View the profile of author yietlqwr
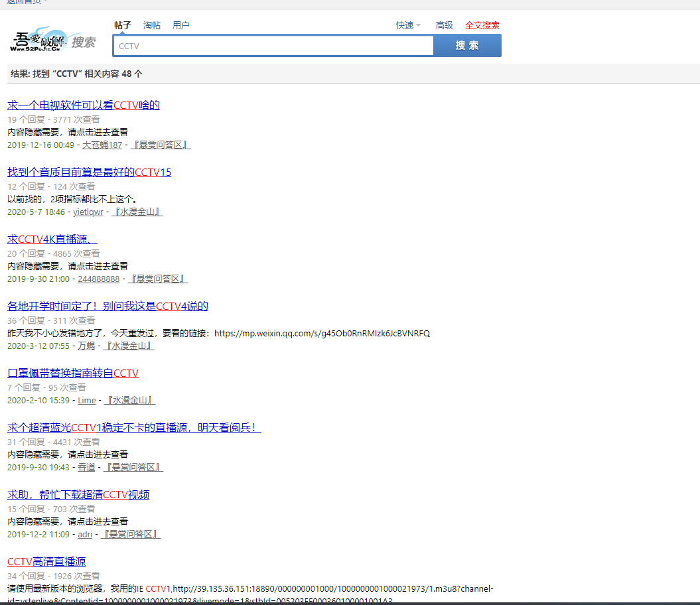Screen dimensions: 700x605 point(88,212)
